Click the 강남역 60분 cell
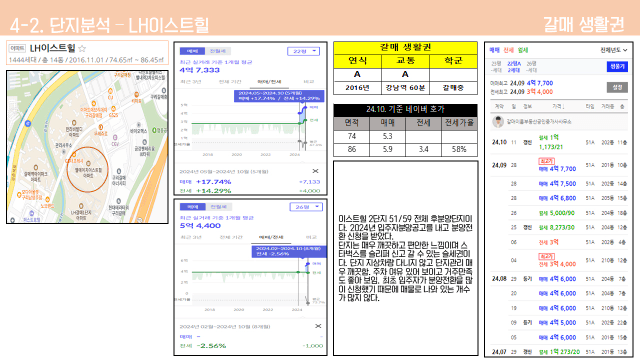The width and height of the screenshot is (640, 360). 405,88
